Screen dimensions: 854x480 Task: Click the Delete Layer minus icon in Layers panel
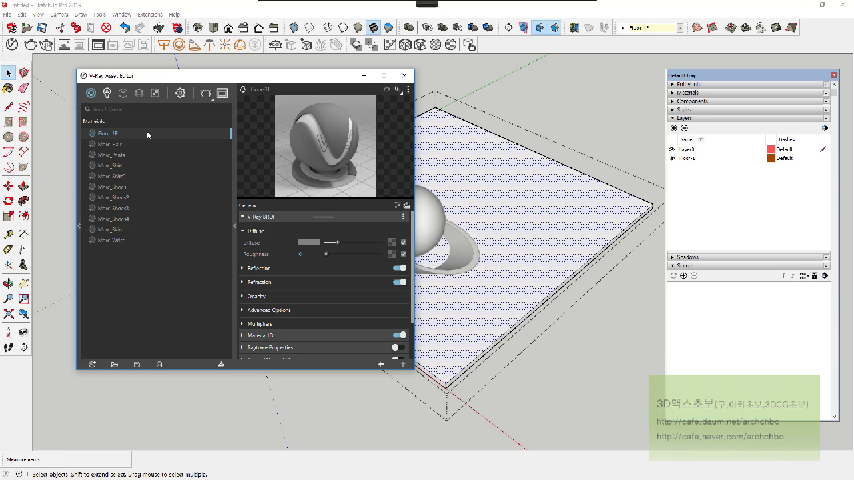[x=685, y=128]
